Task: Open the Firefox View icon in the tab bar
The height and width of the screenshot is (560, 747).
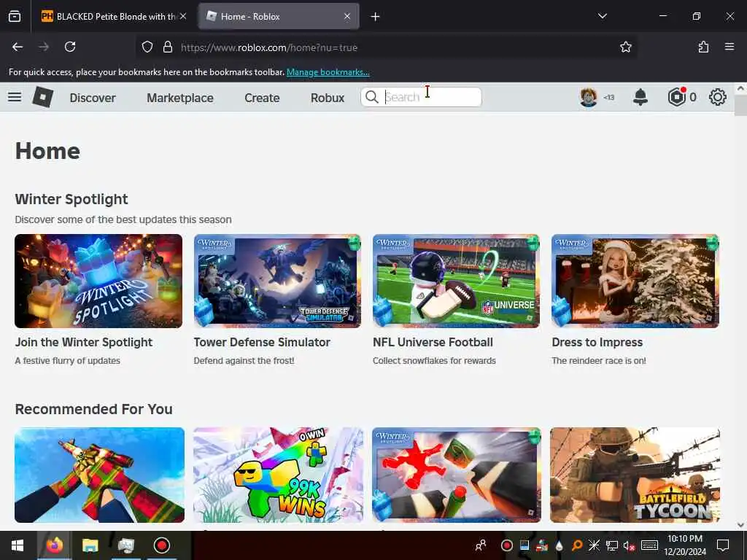Action: (x=15, y=16)
